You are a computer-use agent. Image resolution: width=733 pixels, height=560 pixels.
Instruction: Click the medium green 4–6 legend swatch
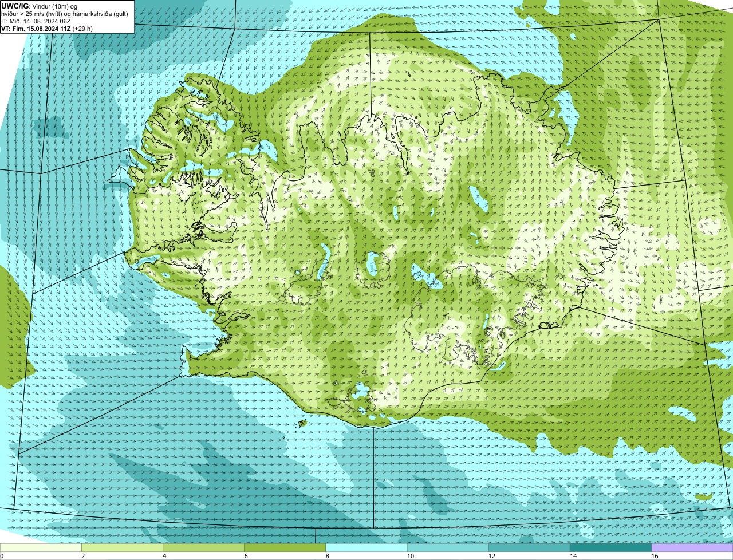[203, 547]
